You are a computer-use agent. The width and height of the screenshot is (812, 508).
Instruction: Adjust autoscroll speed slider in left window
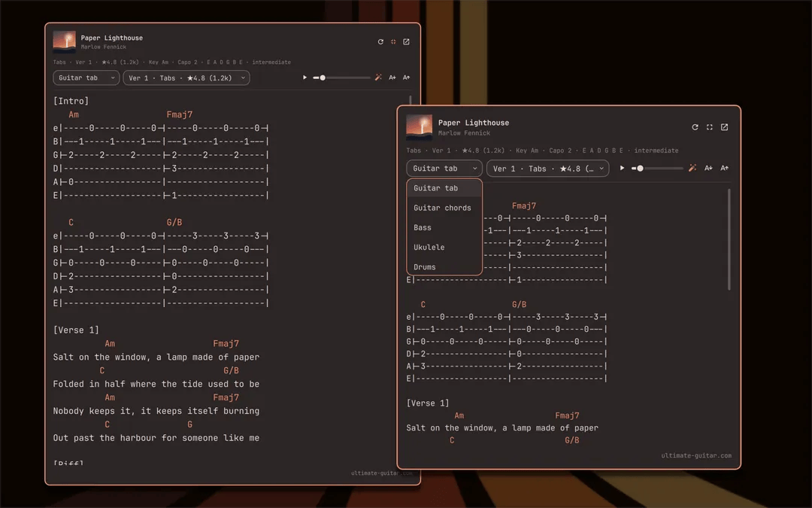tap(342, 78)
